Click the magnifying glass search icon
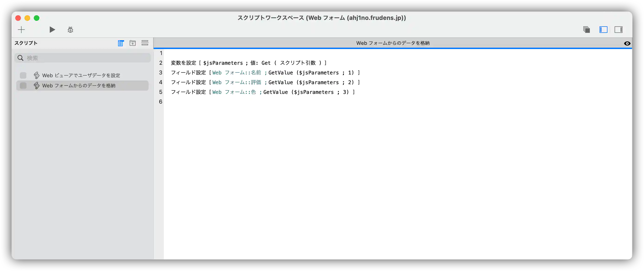 21,58
